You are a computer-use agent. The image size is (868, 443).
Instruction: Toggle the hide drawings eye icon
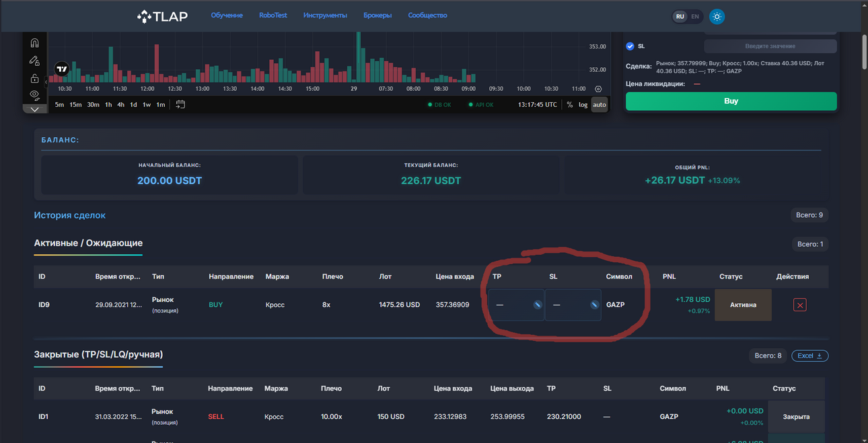(34, 95)
